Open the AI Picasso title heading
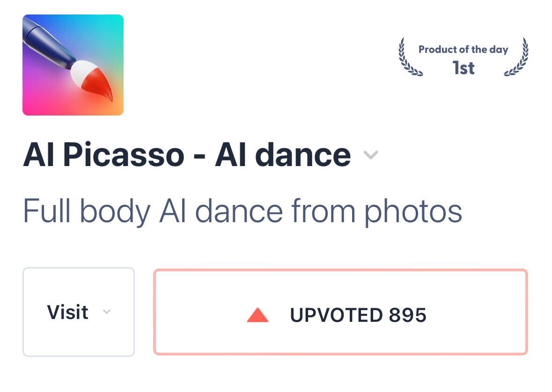This screenshot has width=552, height=392. click(x=187, y=155)
